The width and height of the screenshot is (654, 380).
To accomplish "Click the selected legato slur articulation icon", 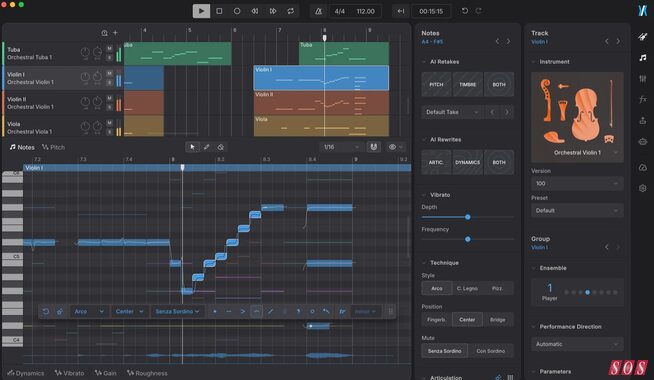I will 257,312.
